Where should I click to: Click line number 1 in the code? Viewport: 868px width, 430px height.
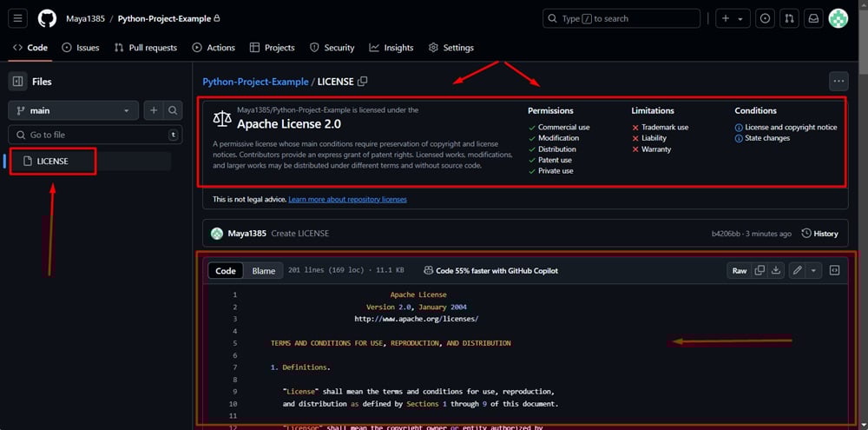coord(234,294)
